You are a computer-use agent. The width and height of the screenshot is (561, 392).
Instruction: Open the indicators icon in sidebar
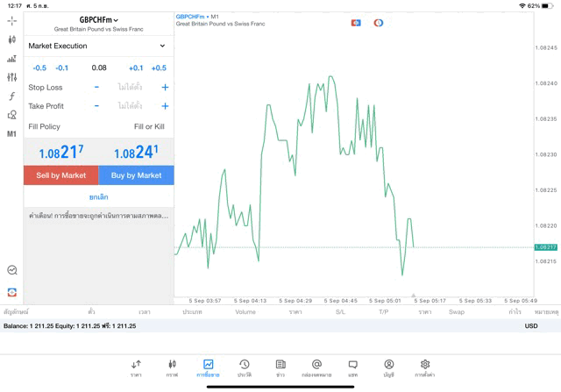pos(12,59)
